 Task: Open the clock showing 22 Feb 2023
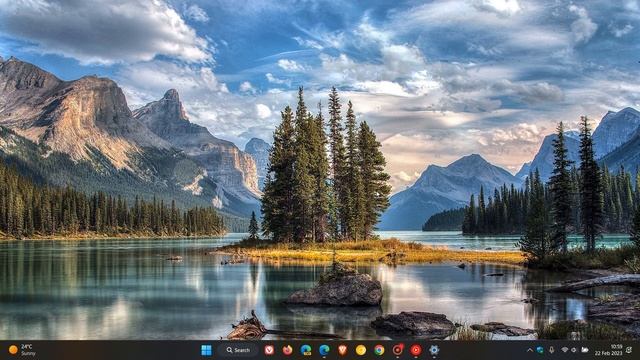click(608, 350)
